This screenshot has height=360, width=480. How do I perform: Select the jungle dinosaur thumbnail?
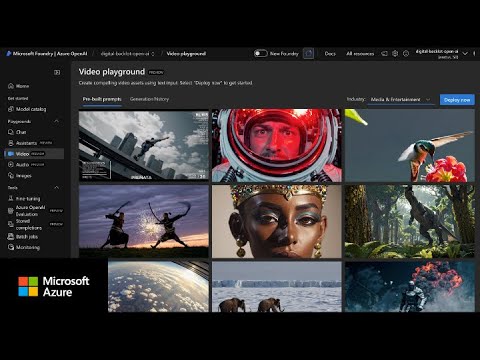pos(410,222)
